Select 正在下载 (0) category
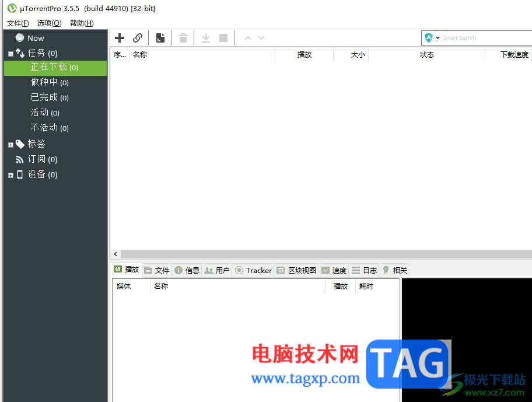Screen dimensions: 532x402 click(55, 68)
